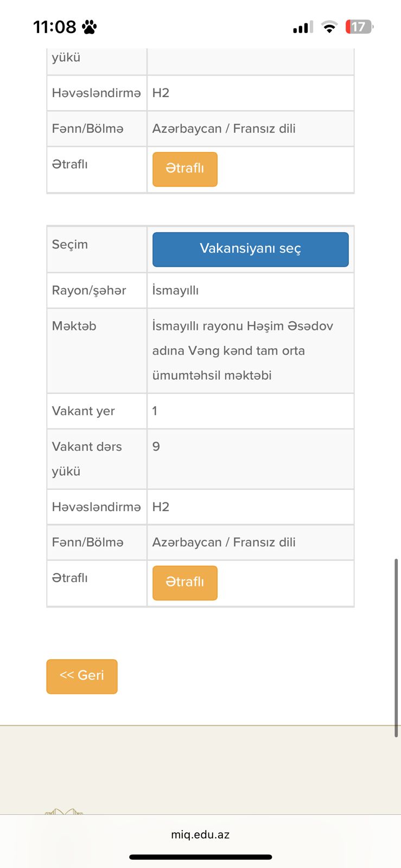The image size is (401, 868).
Task: Tap the footer logo graphic
Action: (64, 812)
